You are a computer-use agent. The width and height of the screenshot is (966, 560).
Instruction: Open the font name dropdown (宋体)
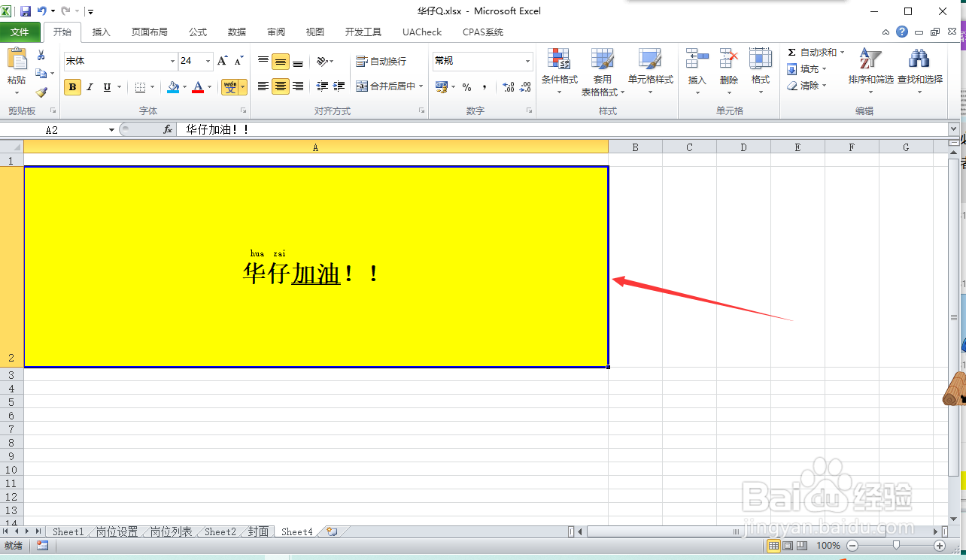click(172, 61)
